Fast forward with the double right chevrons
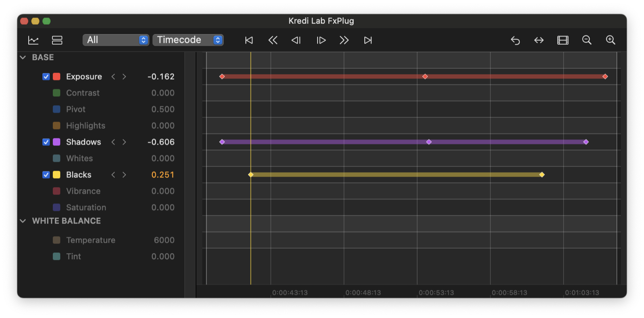Image resolution: width=644 pixels, height=318 pixels. [344, 40]
